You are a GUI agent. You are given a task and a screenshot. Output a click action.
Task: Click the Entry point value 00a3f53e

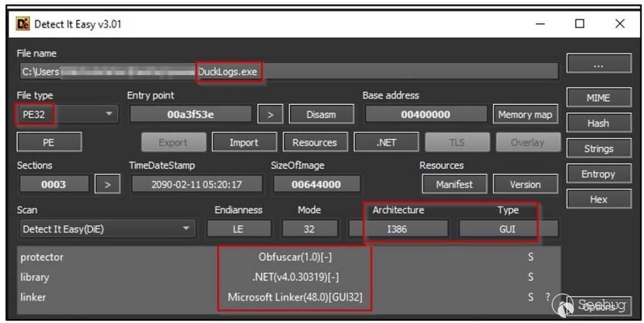[x=191, y=114]
